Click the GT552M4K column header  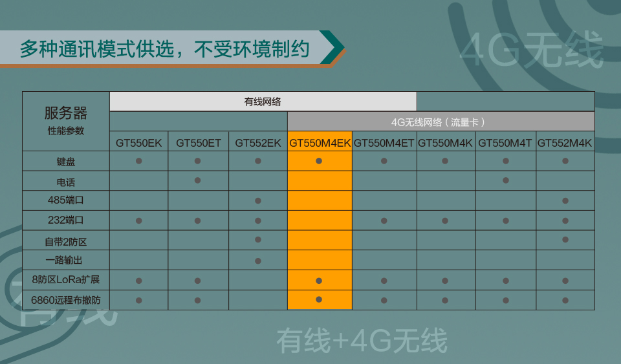pos(565,143)
